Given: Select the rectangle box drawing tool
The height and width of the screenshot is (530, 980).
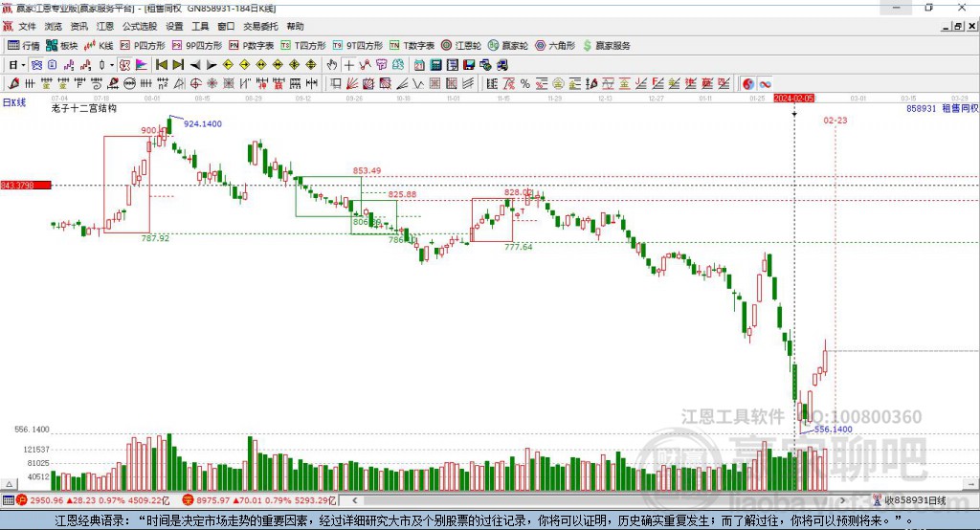Looking at the screenshot, I should point(336,84).
